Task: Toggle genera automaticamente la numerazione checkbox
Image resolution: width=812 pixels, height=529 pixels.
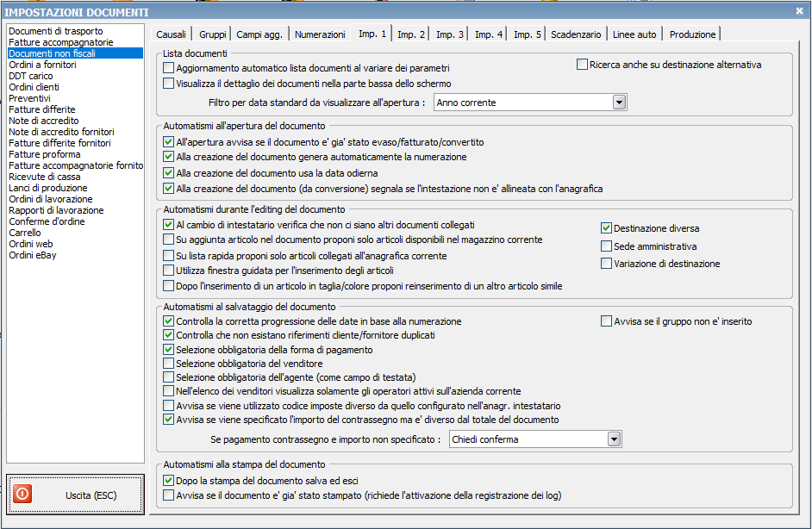Action: click(x=168, y=157)
